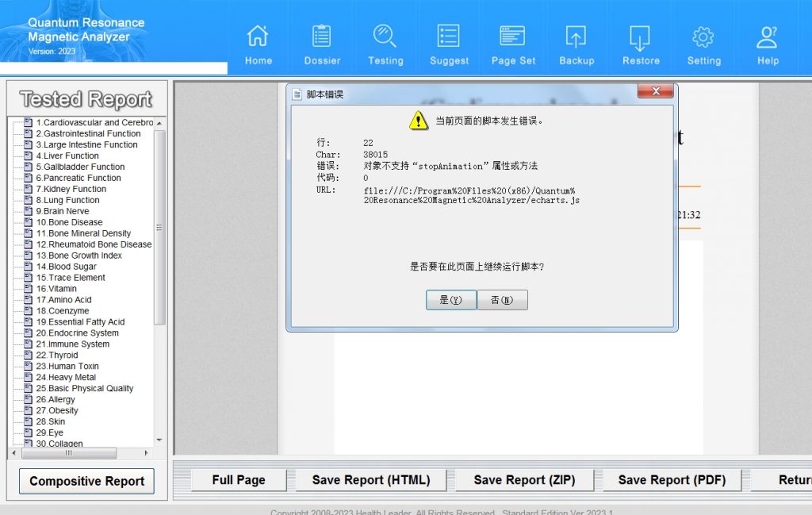
Task: Select 23.Human Toxin report
Action: tap(67, 367)
